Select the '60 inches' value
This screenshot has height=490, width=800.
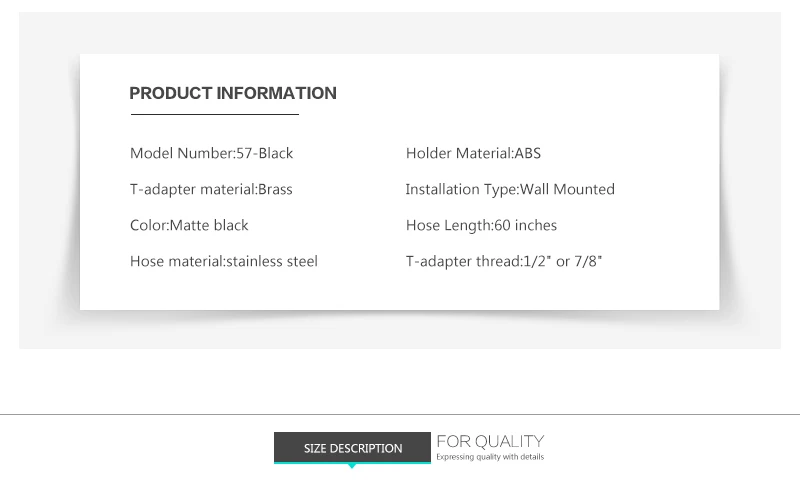526,225
